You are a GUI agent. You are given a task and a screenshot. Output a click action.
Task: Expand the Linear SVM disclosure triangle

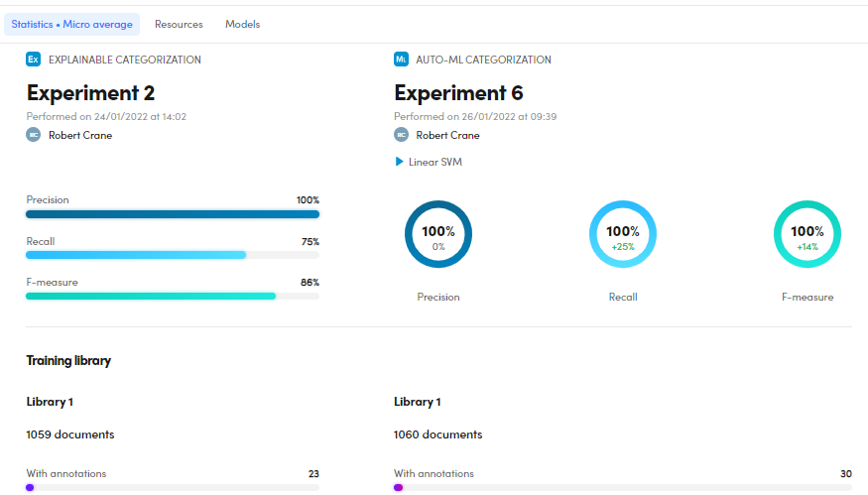[400, 162]
